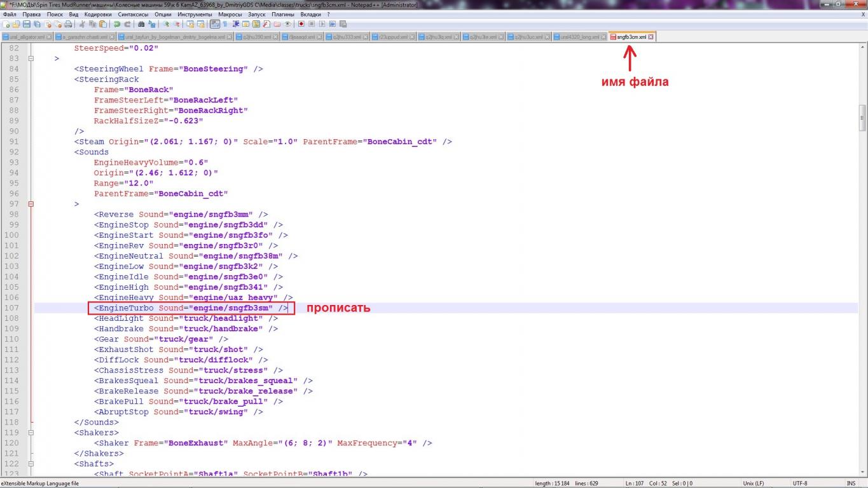The height and width of the screenshot is (488, 868).
Task: Switch to the ural4320_long.xml tab
Action: [579, 37]
